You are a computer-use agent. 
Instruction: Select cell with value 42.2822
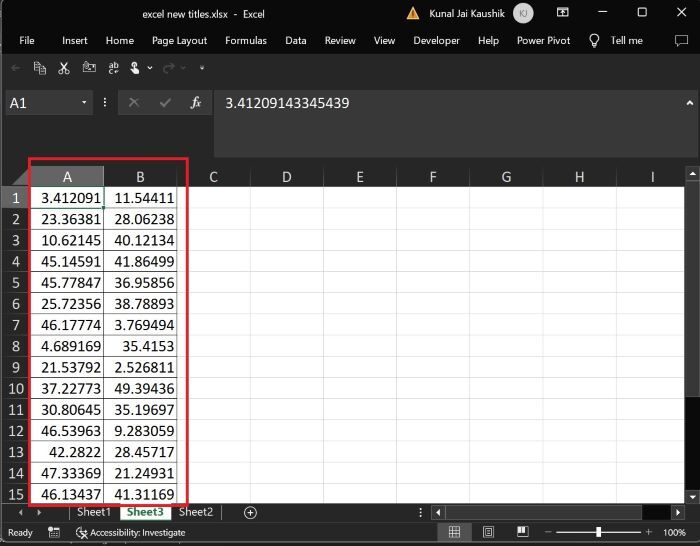pyautogui.click(x=67, y=452)
